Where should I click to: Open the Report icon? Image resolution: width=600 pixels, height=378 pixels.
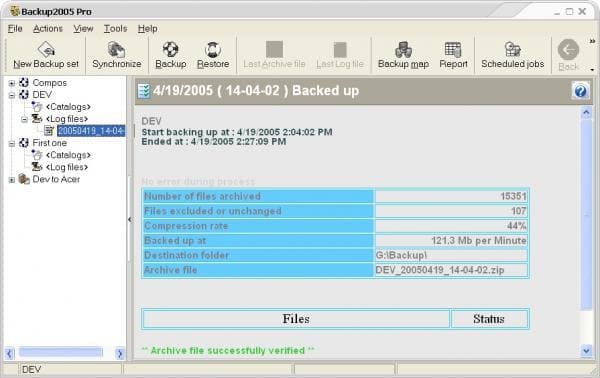(453, 49)
